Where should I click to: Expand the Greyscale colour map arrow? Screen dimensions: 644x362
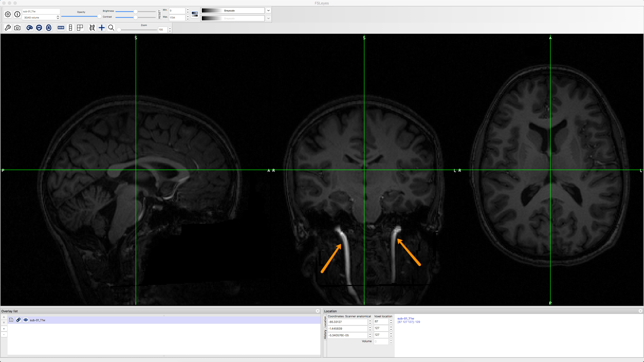point(268,10)
